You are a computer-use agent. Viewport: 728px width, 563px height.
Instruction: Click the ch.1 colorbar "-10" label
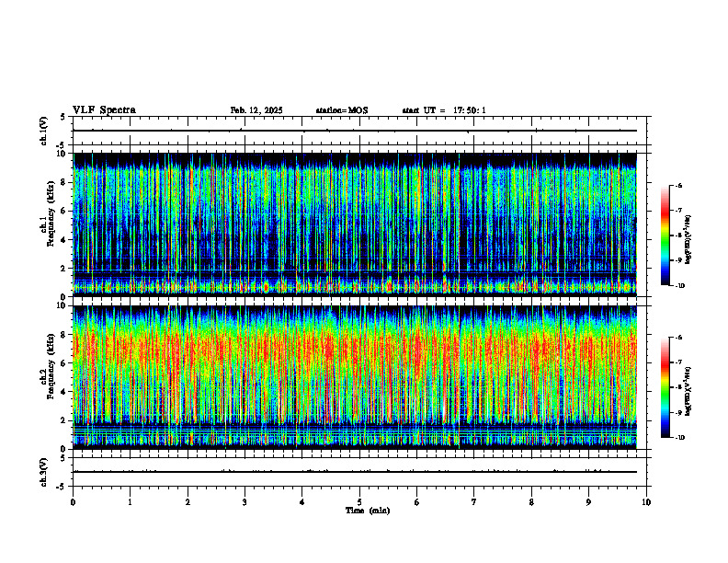pos(680,286)
